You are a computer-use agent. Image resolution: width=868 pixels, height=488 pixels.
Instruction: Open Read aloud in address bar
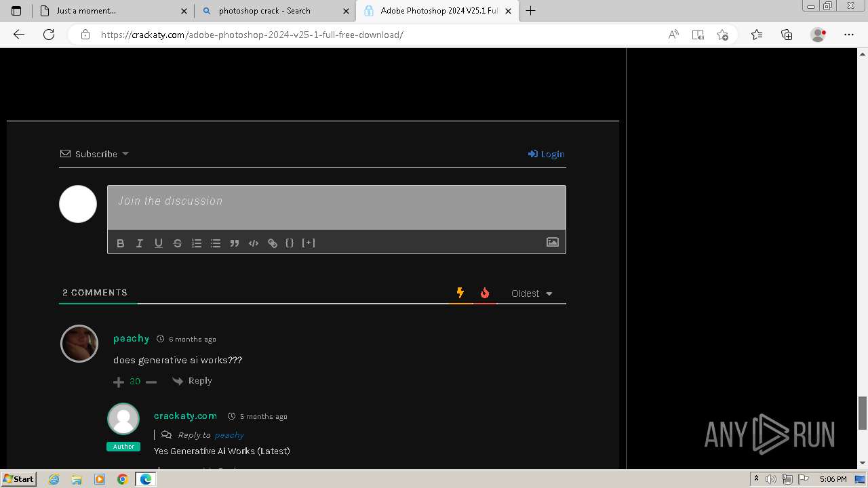[673, 35]
